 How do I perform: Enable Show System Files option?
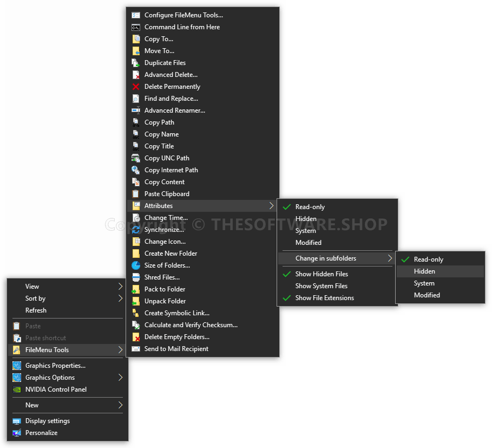tap(337, 286)
